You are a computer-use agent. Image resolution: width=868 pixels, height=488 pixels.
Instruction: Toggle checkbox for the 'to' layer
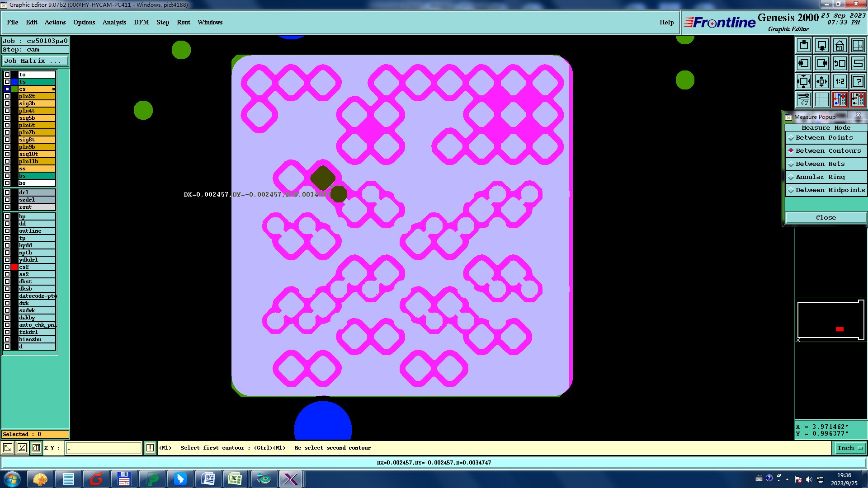pos(7,75)
